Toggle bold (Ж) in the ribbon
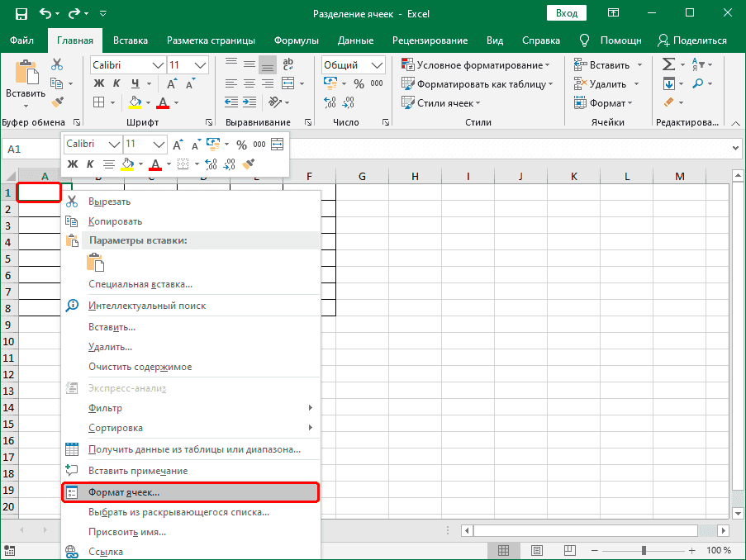The width and height of the screenshot is (746, 560). (98, 83)
